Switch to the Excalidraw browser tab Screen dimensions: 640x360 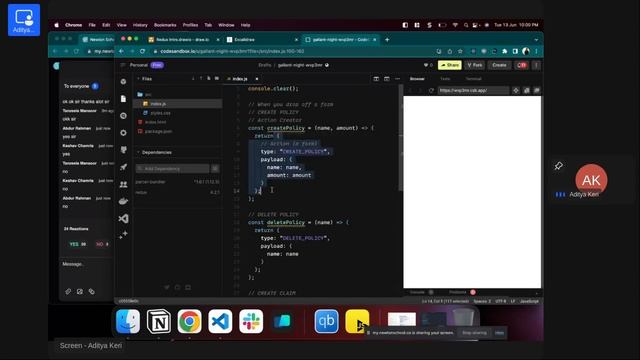[261, 40]
